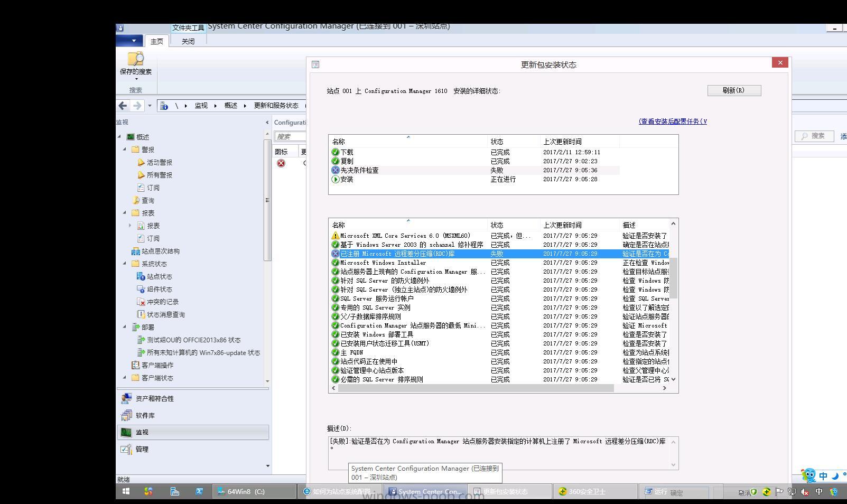
Task: Select the Microsoft Windows Installer row
Action: pyautogui.click(x=499, y=263)
